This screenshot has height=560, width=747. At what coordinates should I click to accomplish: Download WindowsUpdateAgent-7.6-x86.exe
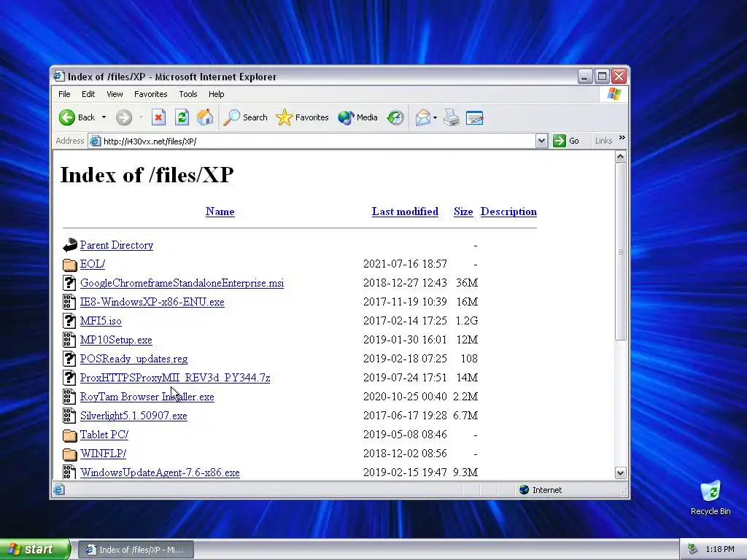point(160,472)
